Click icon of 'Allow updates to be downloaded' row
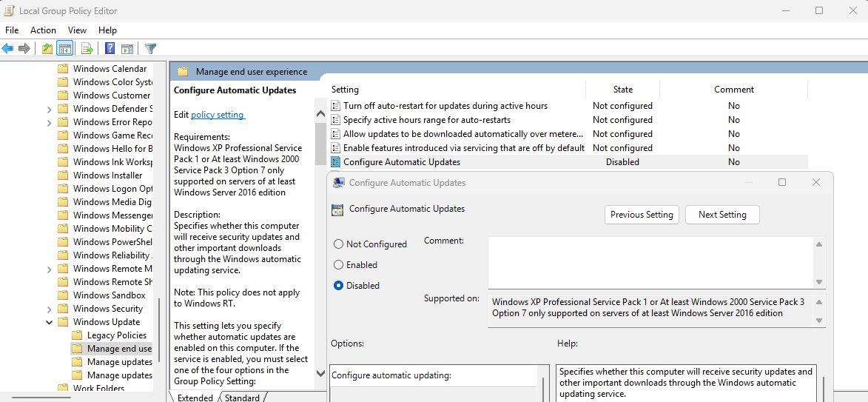Image resolution: width=868 pixels, height=402 pixels. pos(335,133)
